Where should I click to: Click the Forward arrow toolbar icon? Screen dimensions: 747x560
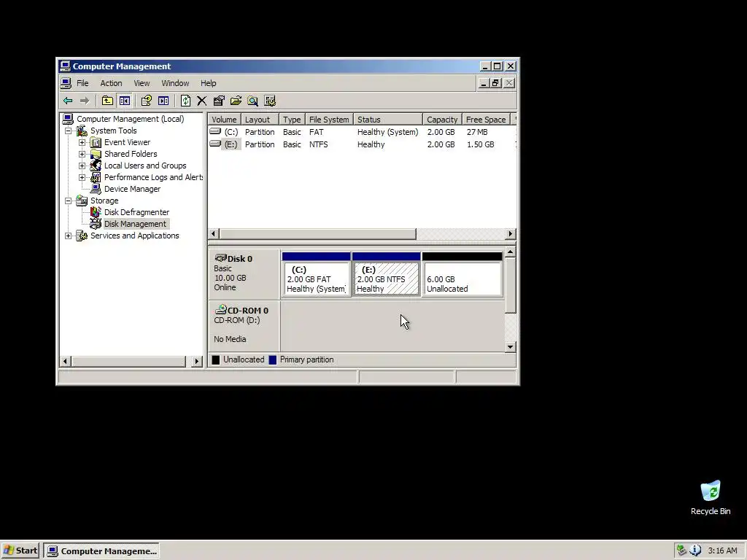click(x=85, y=101)
